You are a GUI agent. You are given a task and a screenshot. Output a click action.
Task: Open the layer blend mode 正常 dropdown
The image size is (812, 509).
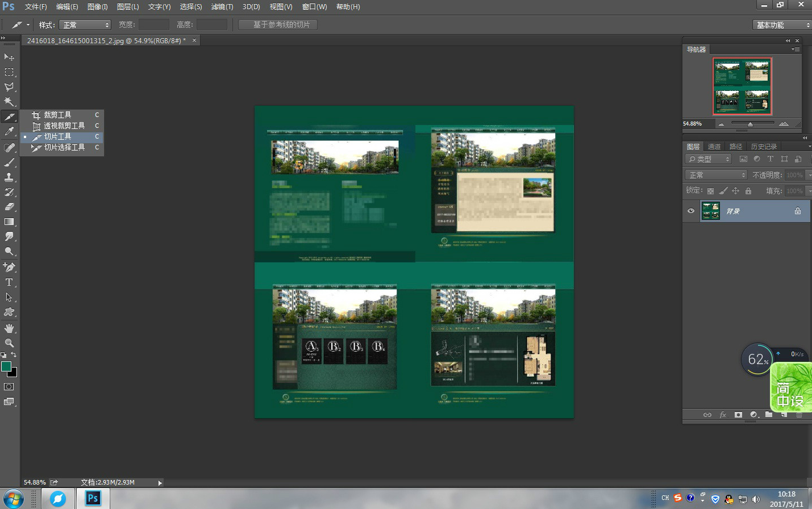click(716, 175)
